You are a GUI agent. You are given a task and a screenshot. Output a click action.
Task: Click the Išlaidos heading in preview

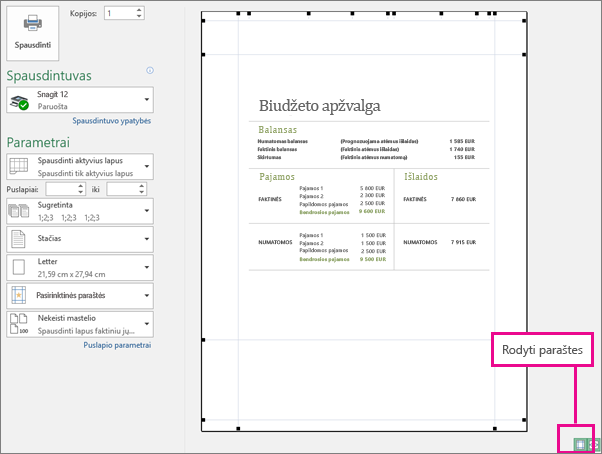tap(421, 177)
